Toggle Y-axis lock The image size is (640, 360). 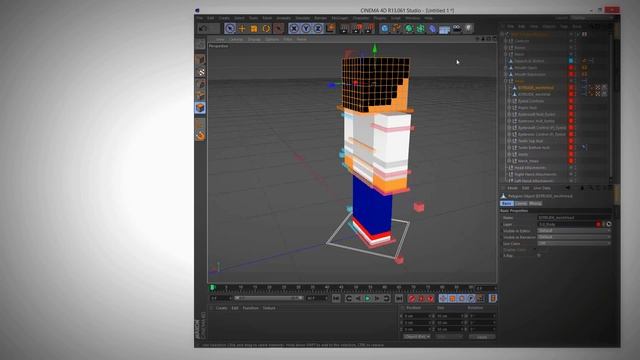(x=306, y=28)
